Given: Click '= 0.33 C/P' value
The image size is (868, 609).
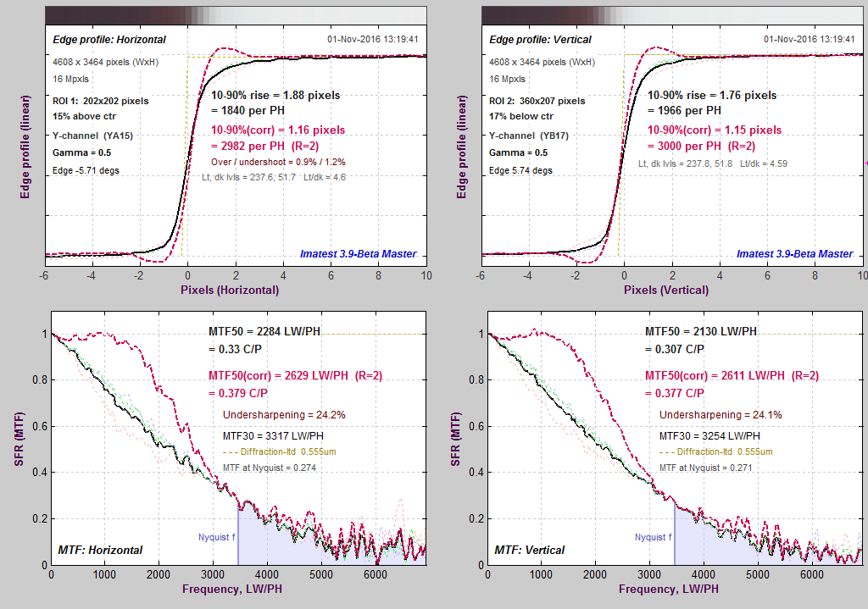Looking at the screenshot, I should click(236, 350).
